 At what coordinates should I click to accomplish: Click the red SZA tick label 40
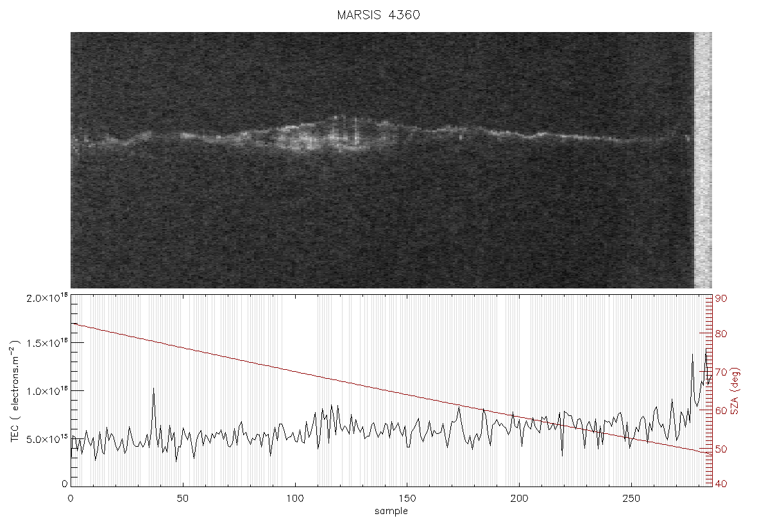click(721, 484)
